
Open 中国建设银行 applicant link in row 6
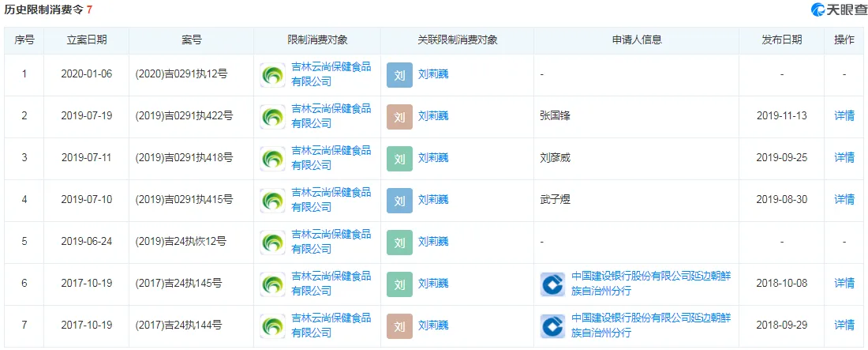coord(652,284)
